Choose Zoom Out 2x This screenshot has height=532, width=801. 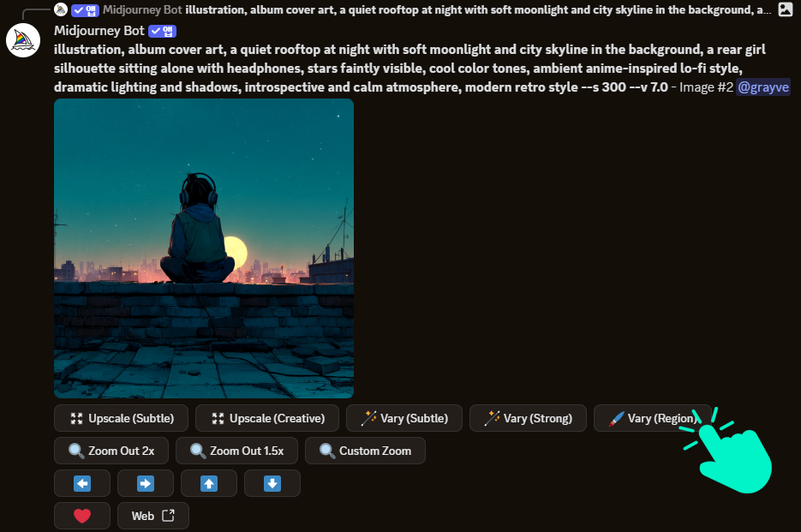(111, 451)
